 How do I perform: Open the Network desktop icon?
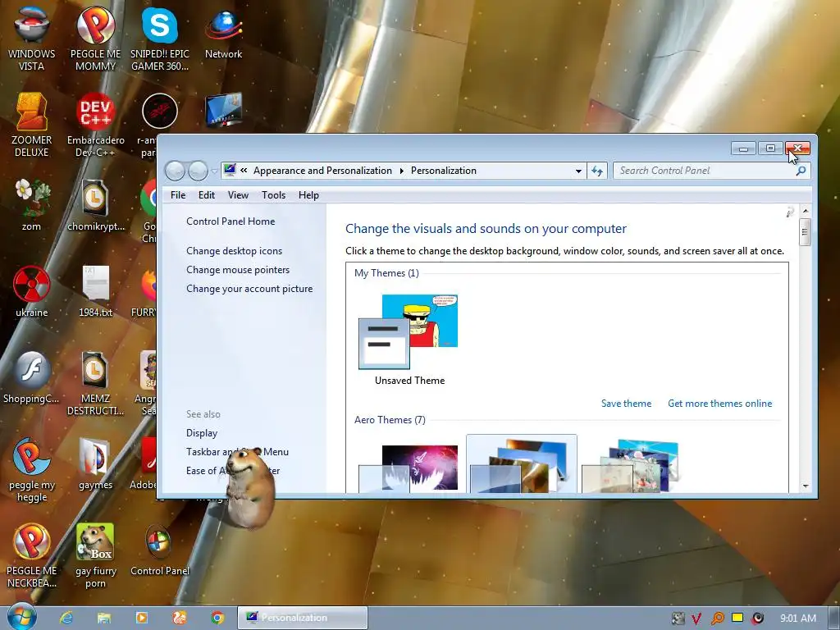pyautogui.click(x=223, y=32)
